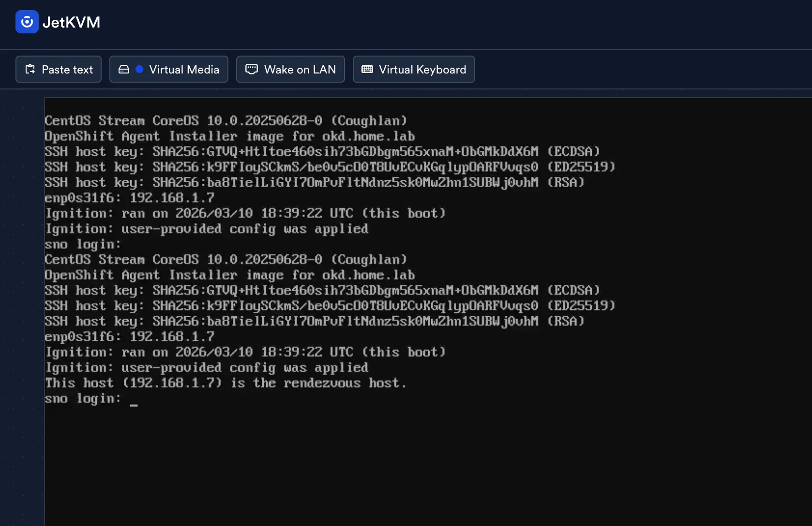Click the second 'enp0s31f6: 192.168.1.7' line
Viewport: 812px width, 526px height.
[x=129, y=336]
